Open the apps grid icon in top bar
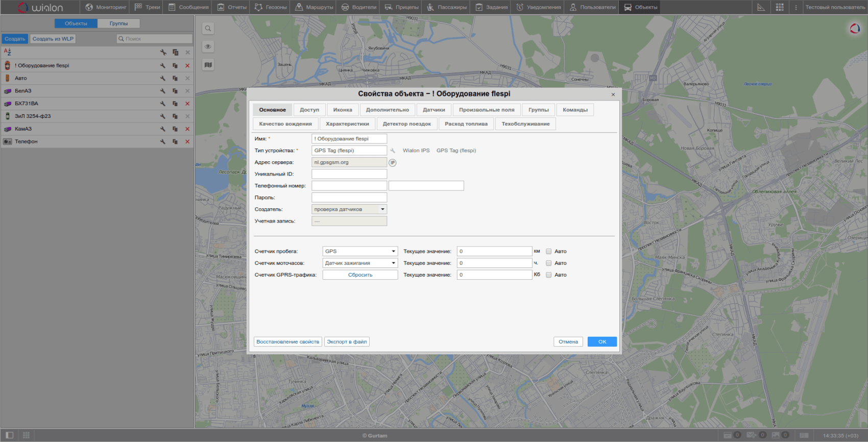 coord(780,7)
